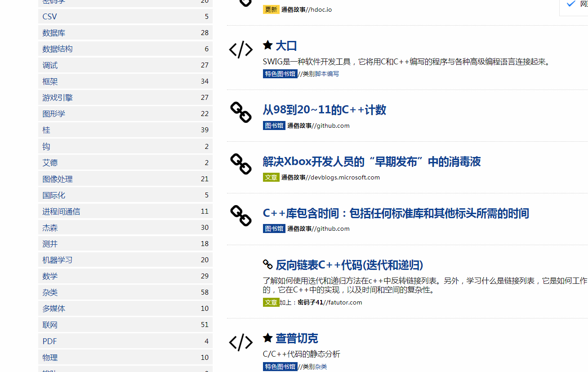Click the 脚本编写 category link under 大口

coord(327,74)
